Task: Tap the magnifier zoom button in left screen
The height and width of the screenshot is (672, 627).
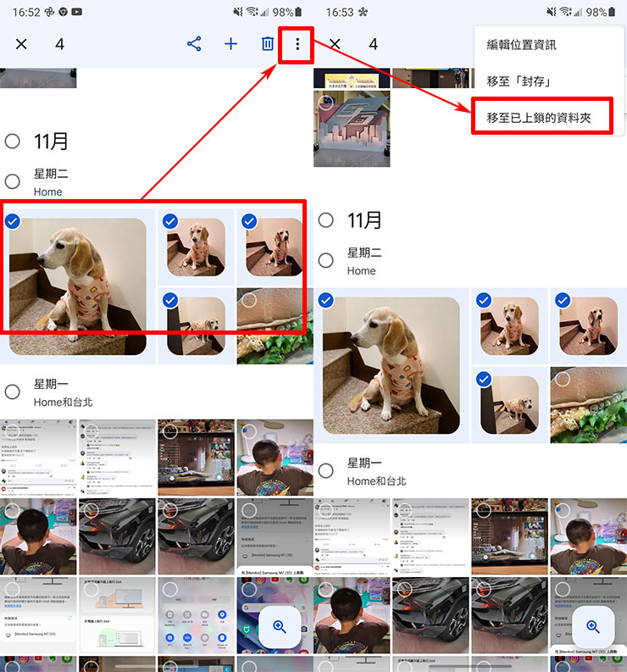Action: pos(280,626)
